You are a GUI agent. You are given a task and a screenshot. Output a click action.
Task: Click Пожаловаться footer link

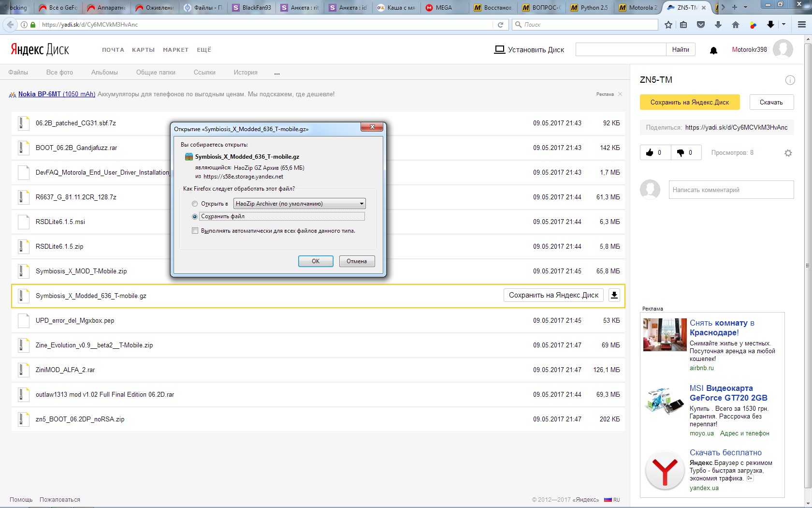pos(60,500)
